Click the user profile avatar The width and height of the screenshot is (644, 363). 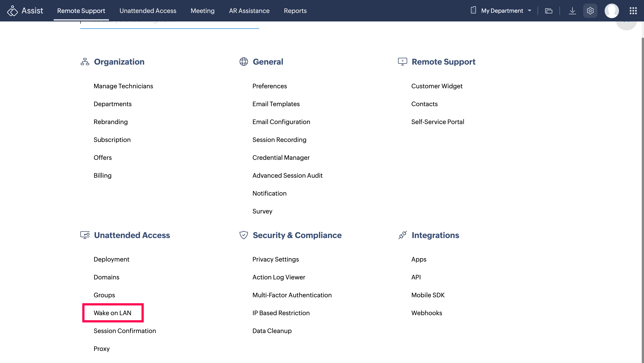click(612, 11)
